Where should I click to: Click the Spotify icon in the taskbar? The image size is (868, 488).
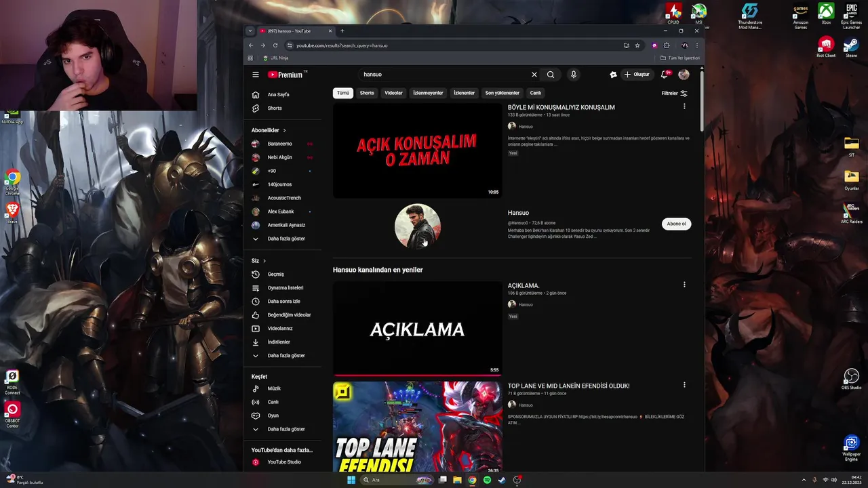(x=487, y=480)
